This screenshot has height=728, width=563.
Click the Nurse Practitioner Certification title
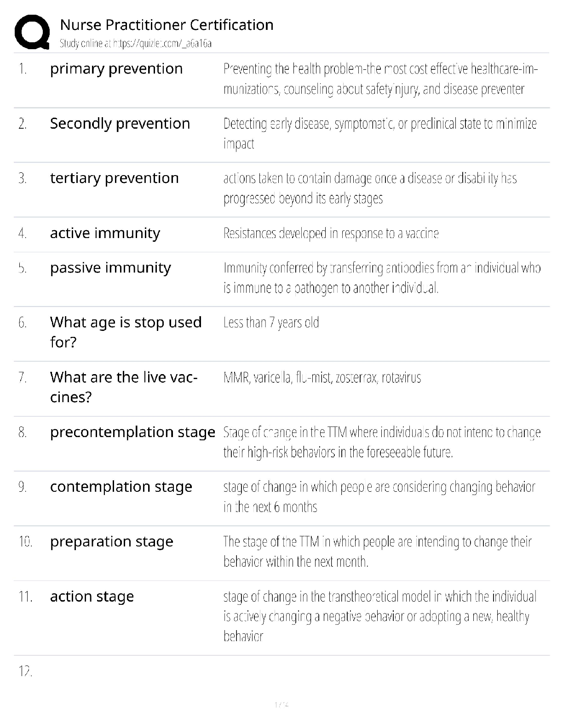pyautogui.click(x=167, y=25)
